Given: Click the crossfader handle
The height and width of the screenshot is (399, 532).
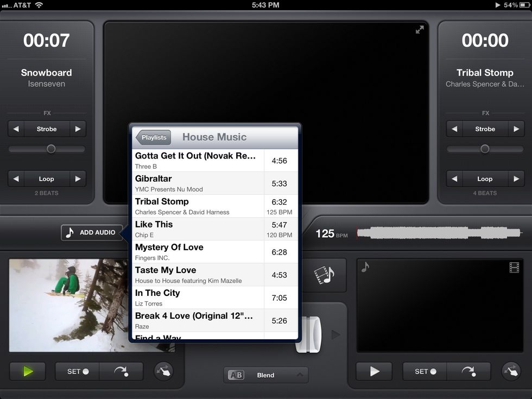Looking at the screenshot, I should click(308, 334).
